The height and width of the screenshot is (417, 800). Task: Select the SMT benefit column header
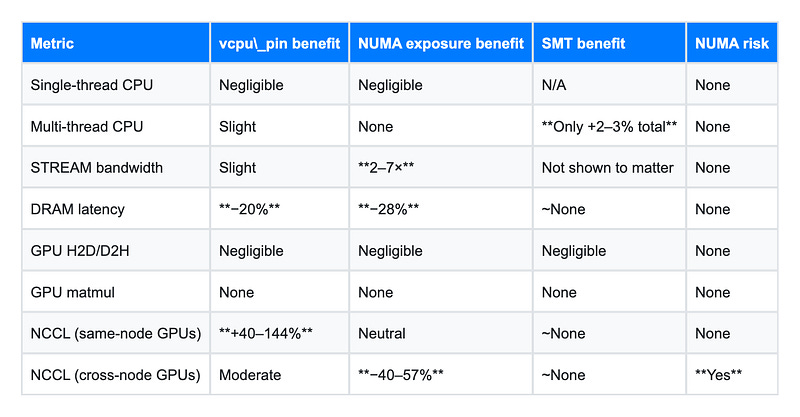[609, 43]
